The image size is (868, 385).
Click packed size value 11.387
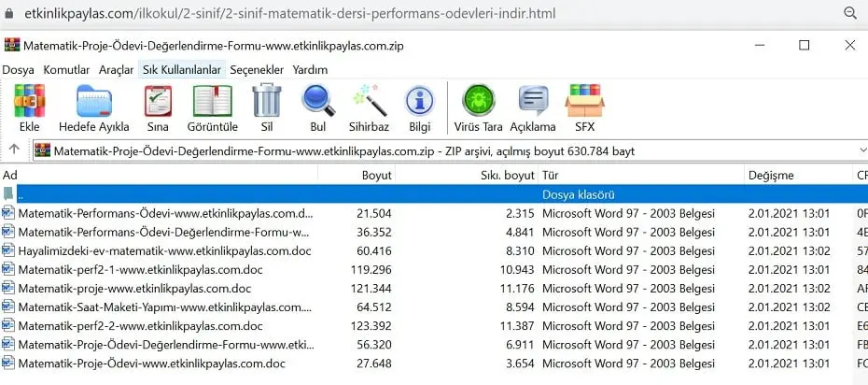[x=516, y=326]
